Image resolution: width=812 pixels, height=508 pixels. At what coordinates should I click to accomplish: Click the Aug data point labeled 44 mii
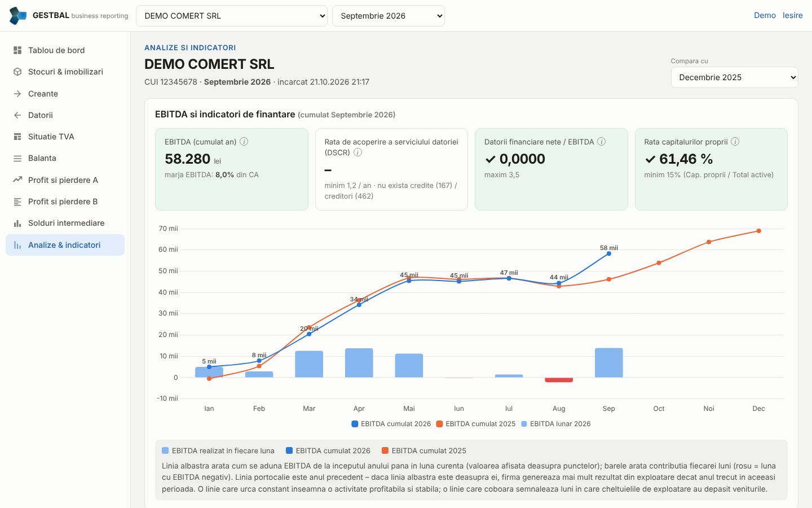coord(559,283)
